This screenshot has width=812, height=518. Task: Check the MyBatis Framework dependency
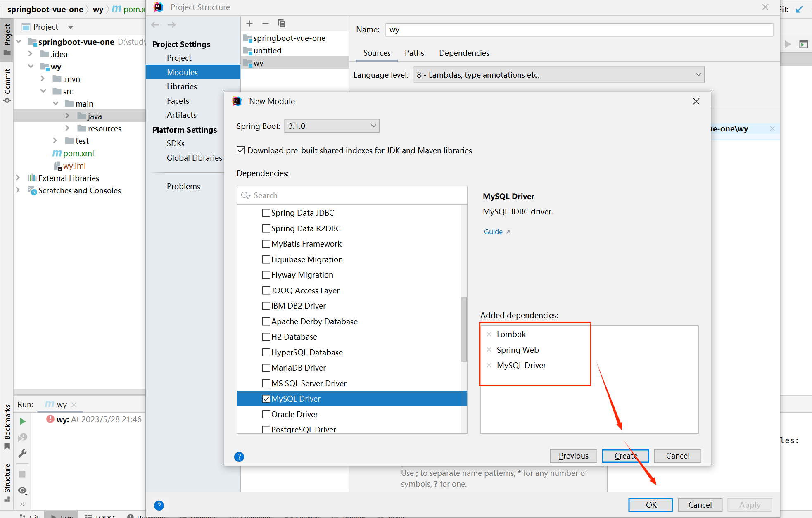tap(266, 244)
